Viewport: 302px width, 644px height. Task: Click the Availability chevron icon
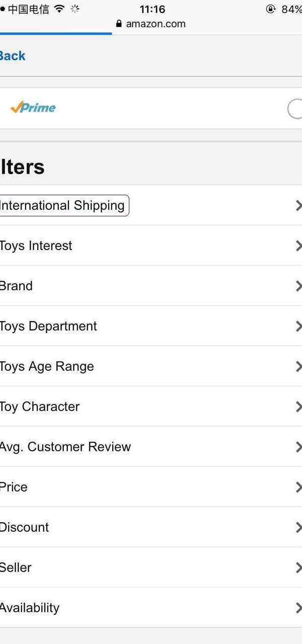(x=298, y=608)
